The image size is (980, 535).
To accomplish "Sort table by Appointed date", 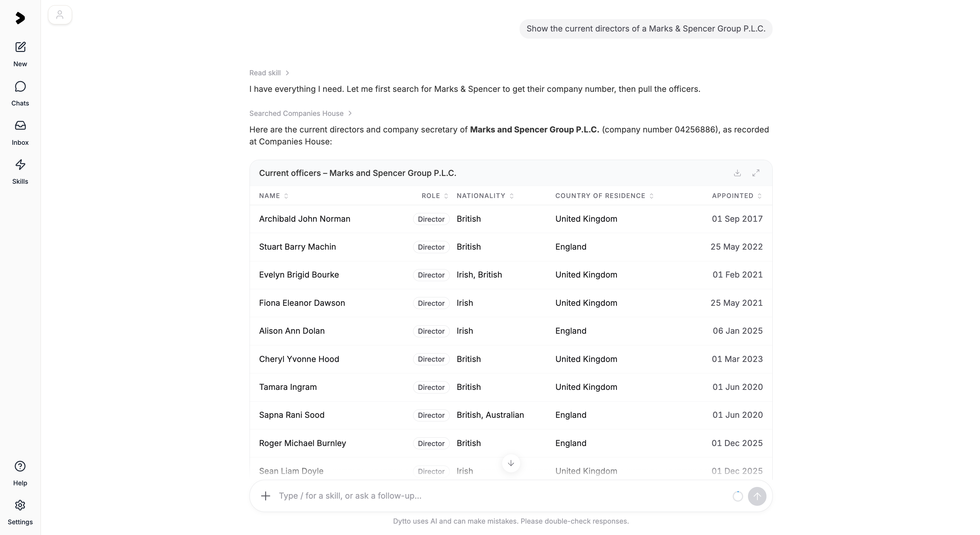I will click(737, 195).
